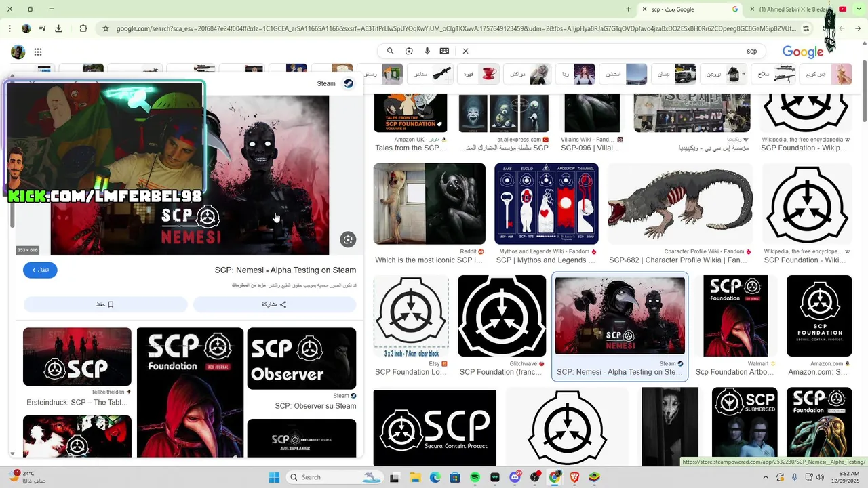Open Chrome downloads icon
This screenshot has width=868, height=488.
(58, 28)
